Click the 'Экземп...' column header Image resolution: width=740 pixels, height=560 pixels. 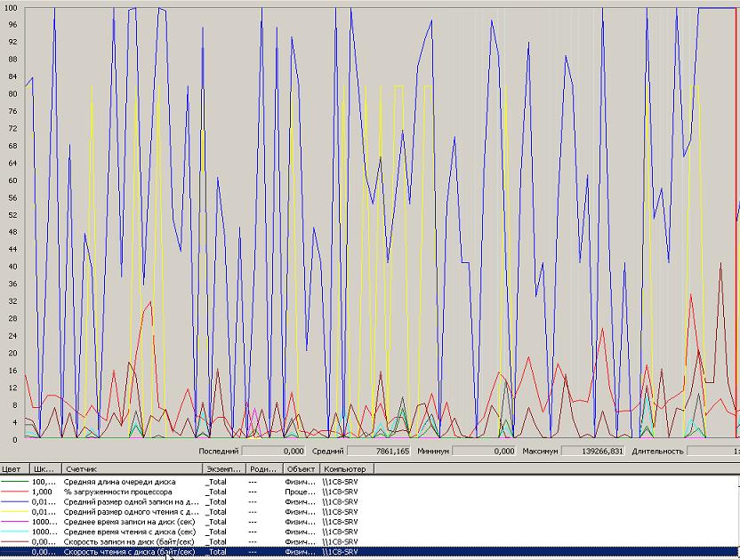224,468
